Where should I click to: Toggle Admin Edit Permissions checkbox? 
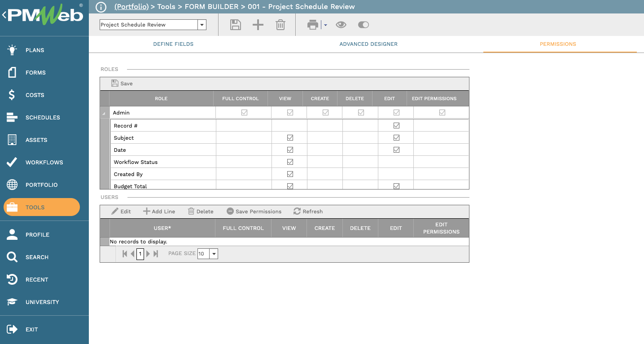click(442, 113)
